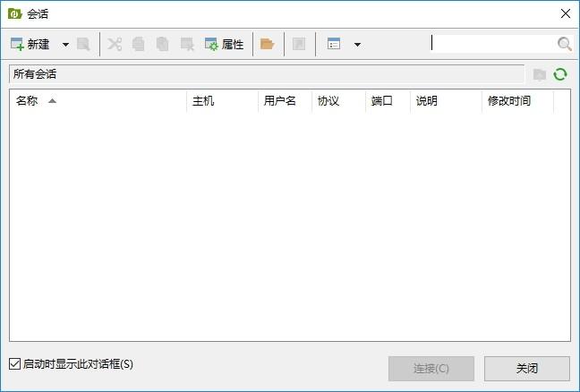Click the 关闭 button
The image size is (580, 392).
pyautogui.click(x=526, y=369)
